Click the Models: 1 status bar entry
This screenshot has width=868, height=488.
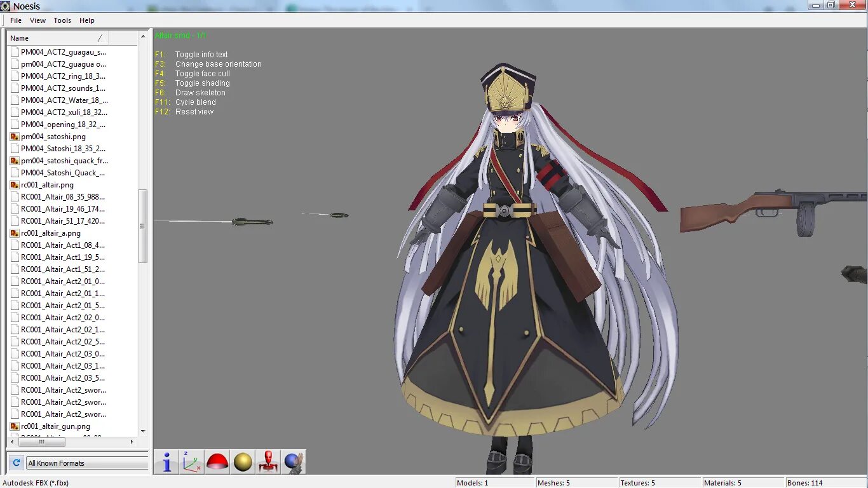473,483
